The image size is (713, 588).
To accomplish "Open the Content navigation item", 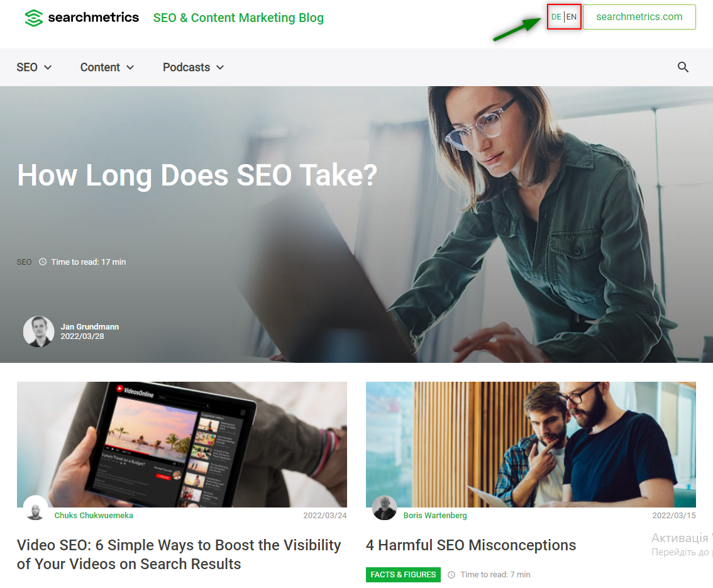I will 100,67.
